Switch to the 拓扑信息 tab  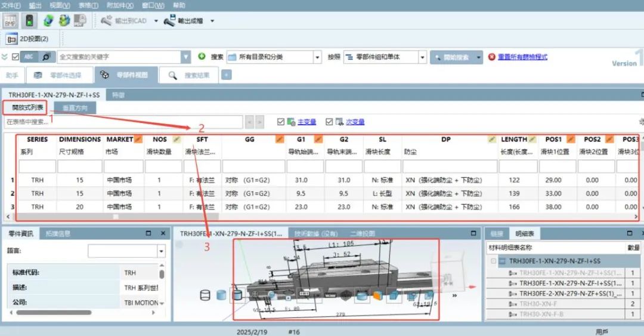point(57,233)
